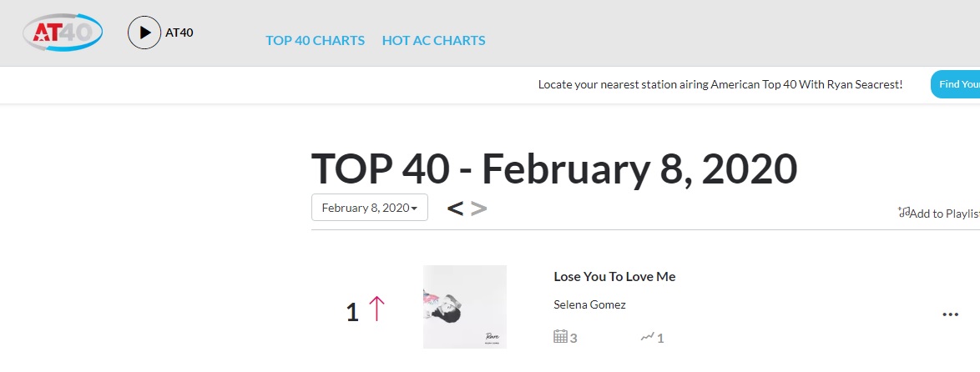
Task: Open the three-dot more options menu
Action: click(x=950, y=314)
